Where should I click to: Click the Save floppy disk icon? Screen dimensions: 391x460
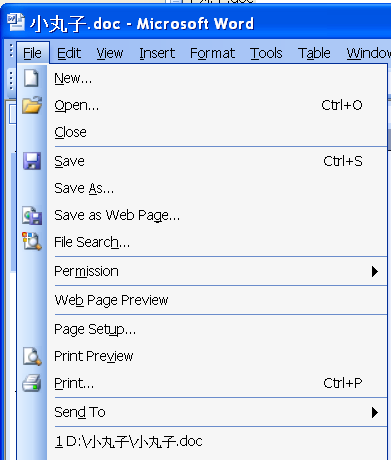click(x=32, y=161)
